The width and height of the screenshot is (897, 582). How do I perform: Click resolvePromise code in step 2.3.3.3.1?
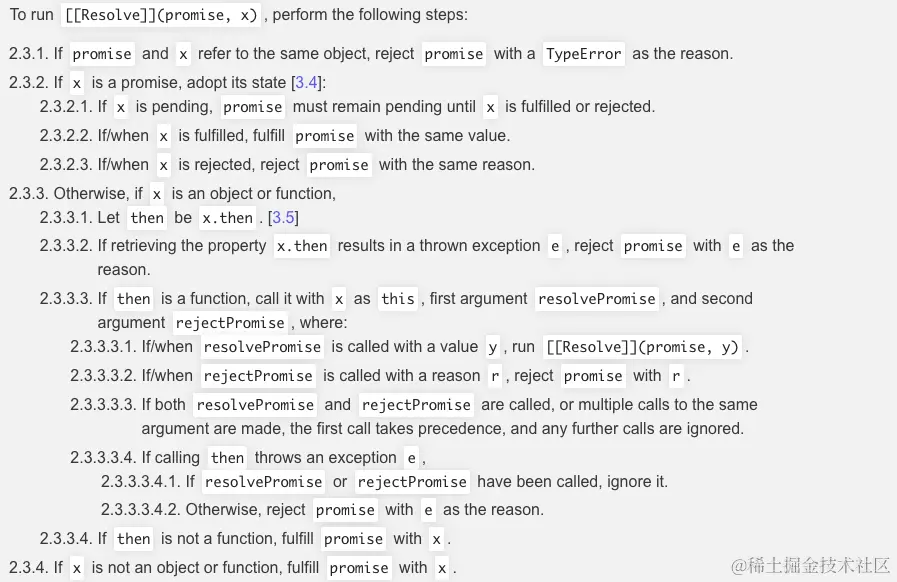coord(262,347)
